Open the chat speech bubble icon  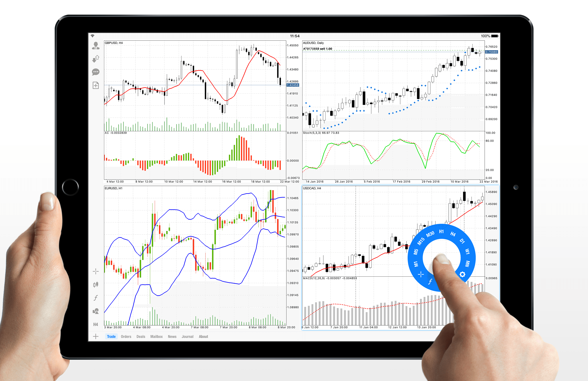(96, 72)
